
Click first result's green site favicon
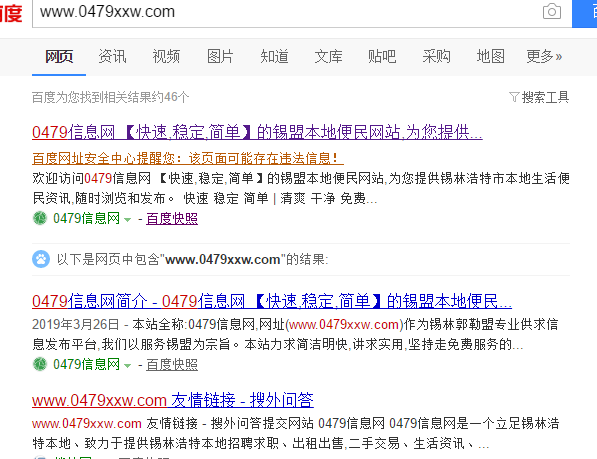(40, 218)
